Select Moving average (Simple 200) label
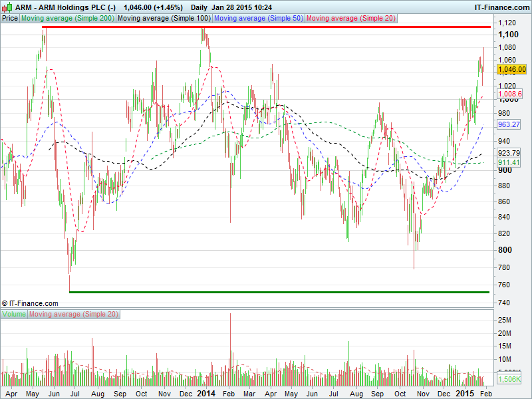Image resolution: width=532 pixels, height=399 pixels. pos(68,19)
